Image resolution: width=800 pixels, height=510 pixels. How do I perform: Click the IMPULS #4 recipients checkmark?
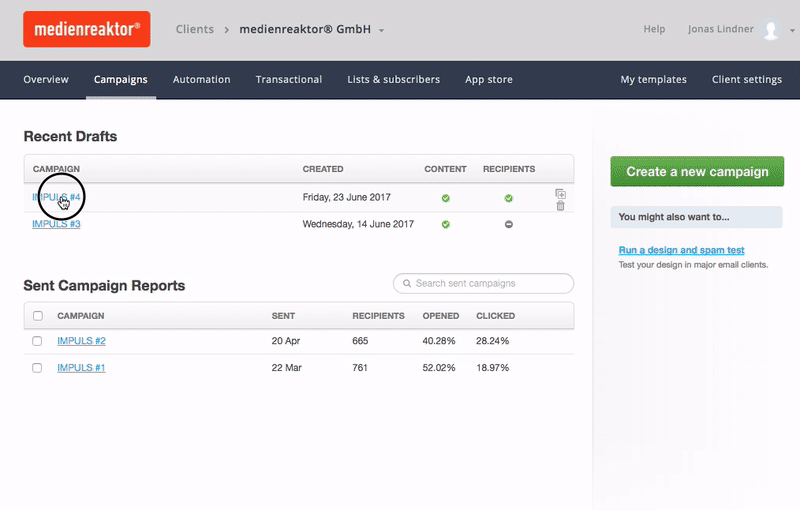point(508,198)
